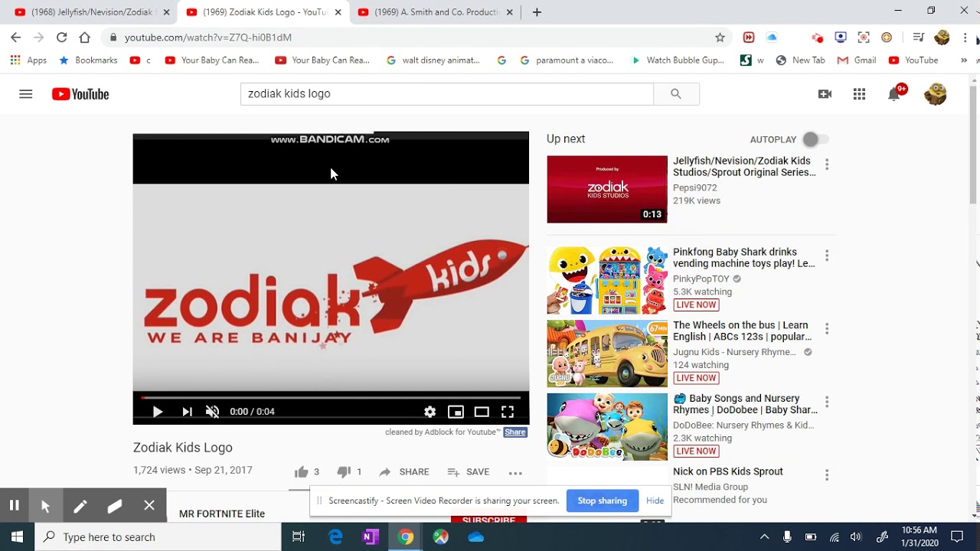Open options for Nick on PBS Kids Sprout
The width and height of the screenshot is (980, 551).
click(827, 475)
